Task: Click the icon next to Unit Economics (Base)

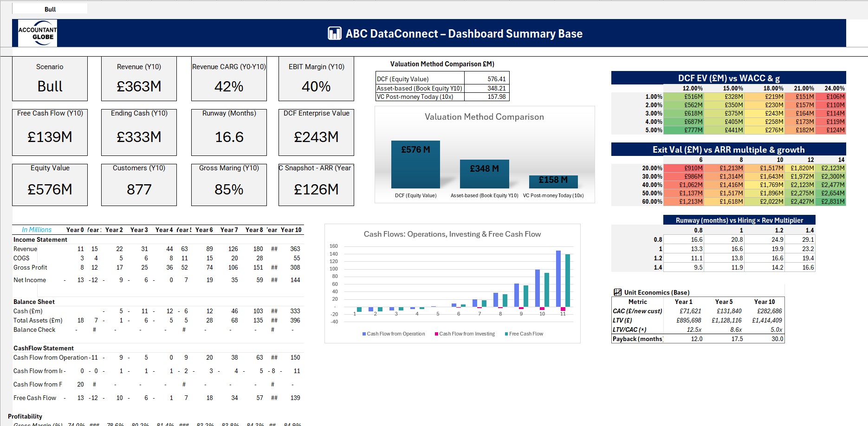Action: (617, 292)
